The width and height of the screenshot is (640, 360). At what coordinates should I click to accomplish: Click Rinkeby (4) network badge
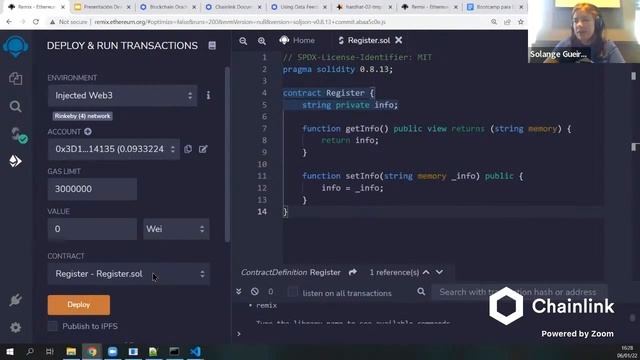[x=82, y=116]
